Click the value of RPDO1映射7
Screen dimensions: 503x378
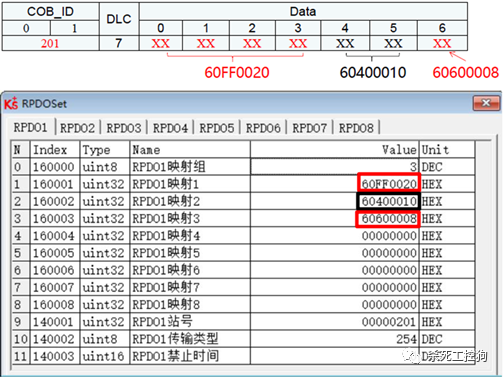click(x=335, y=287)
